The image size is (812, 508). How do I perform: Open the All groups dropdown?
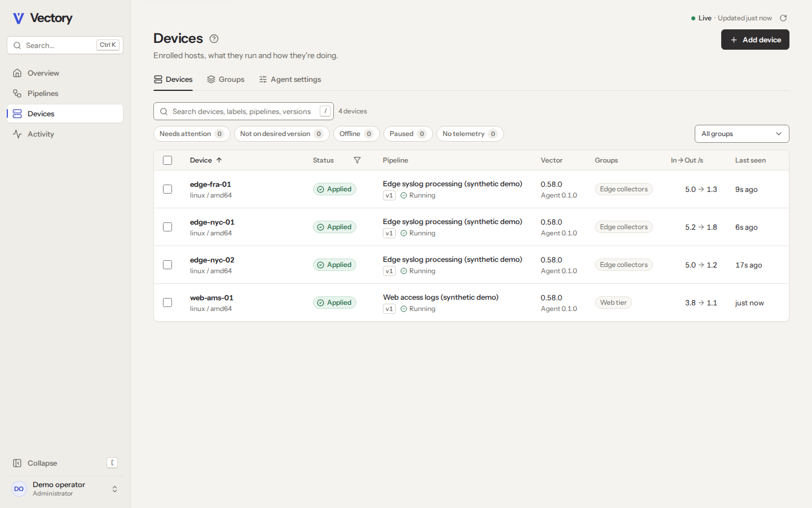(x=742, y=134)
